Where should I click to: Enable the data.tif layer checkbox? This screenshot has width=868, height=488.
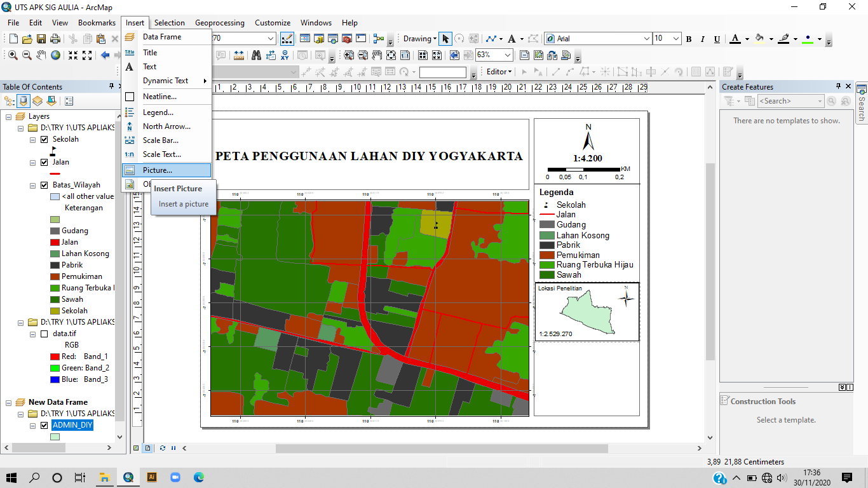click(x=44, y=334)
